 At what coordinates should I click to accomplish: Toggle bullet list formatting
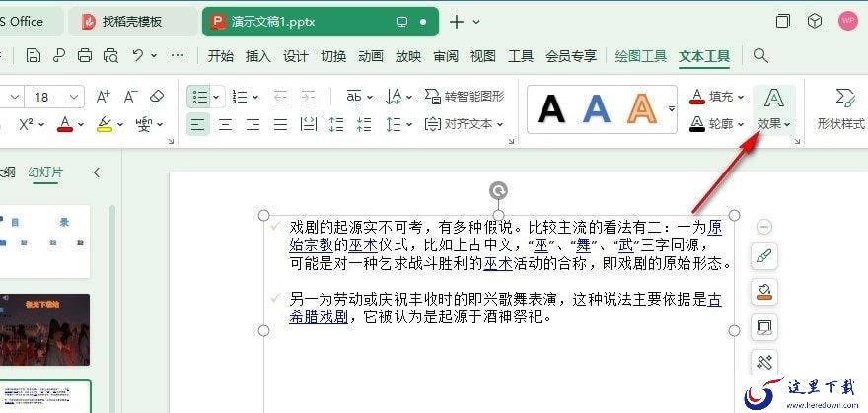[x=199, y=97]
